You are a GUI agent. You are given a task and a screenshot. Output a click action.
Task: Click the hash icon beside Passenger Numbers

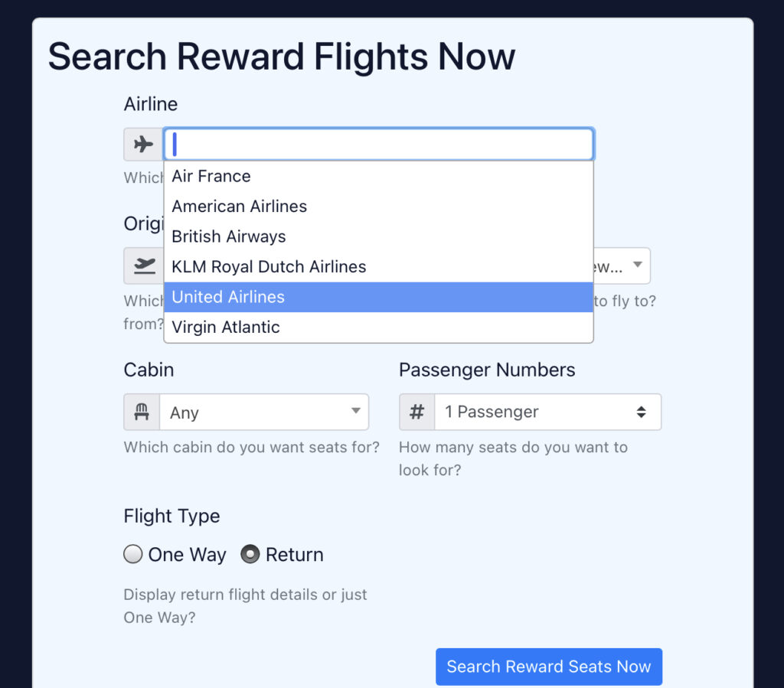point(417,412)
